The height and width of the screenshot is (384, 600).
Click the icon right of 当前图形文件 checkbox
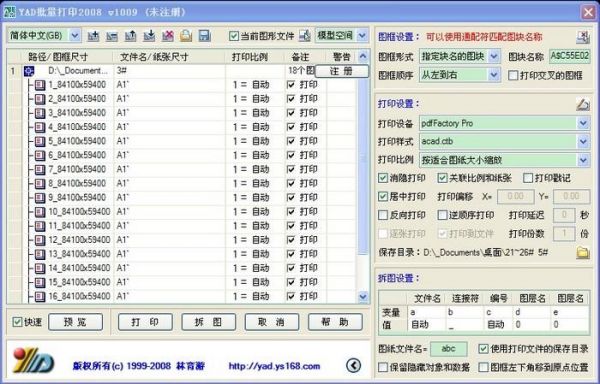click(305, 36)
